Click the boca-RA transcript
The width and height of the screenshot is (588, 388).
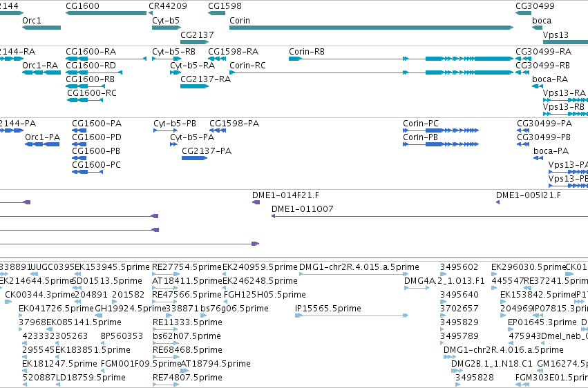tap(538, 86)
